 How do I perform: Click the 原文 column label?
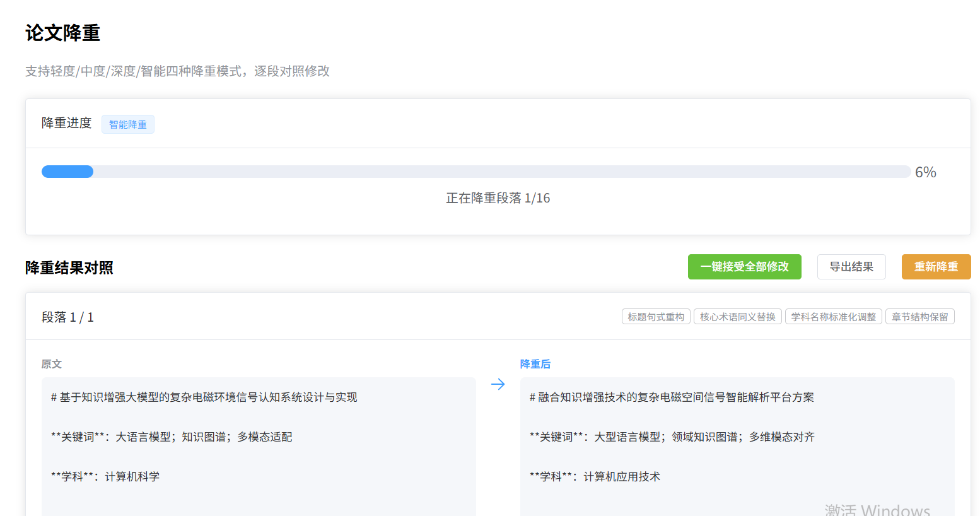pos(52,364)
